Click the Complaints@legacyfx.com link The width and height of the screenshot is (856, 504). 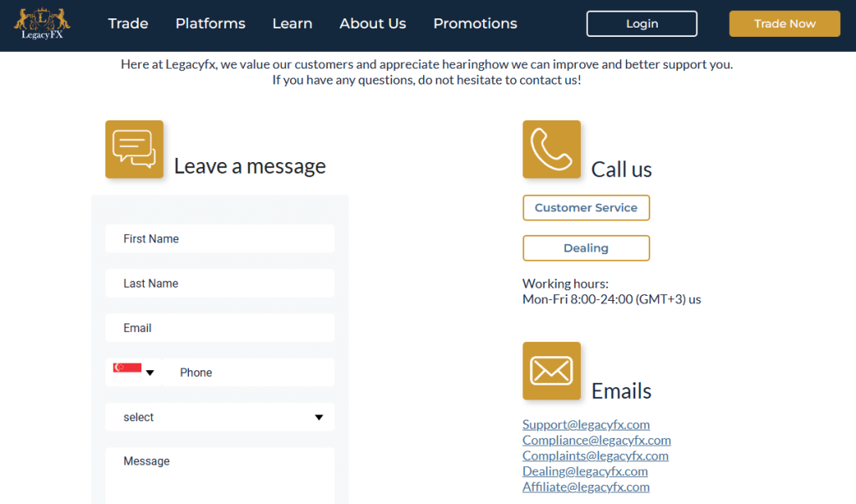click(595, 456)
